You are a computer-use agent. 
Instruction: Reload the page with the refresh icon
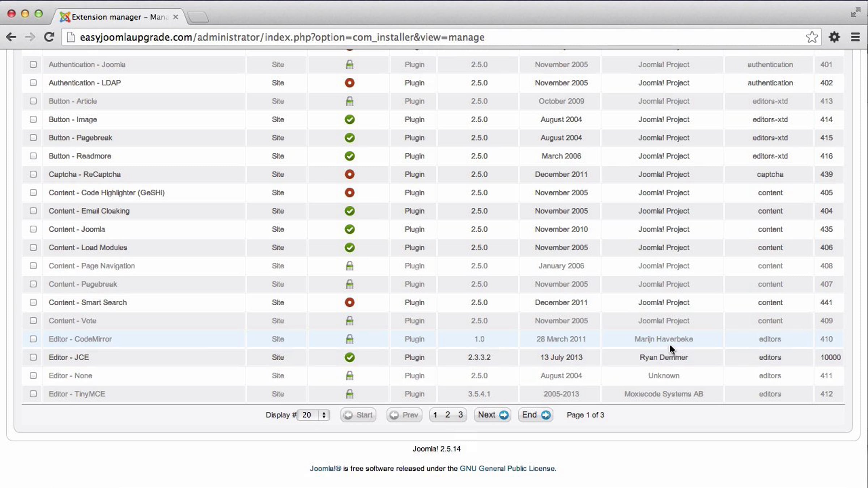(x=49, y=37)
